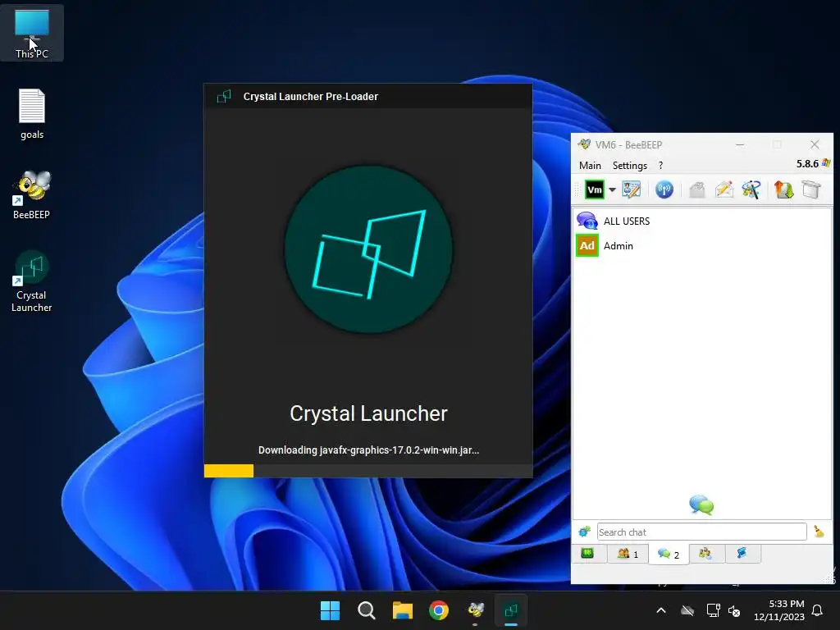Open the edit profile card icon in the BeeBEEP toolbar
The width and height of the screenshot is (840, 630).
(x=631, y=189)
